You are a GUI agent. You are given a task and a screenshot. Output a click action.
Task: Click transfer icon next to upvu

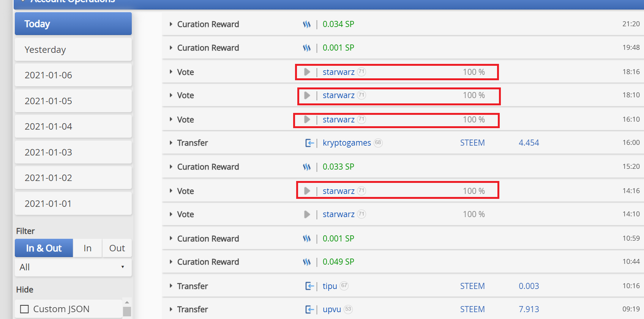(309, 309)
